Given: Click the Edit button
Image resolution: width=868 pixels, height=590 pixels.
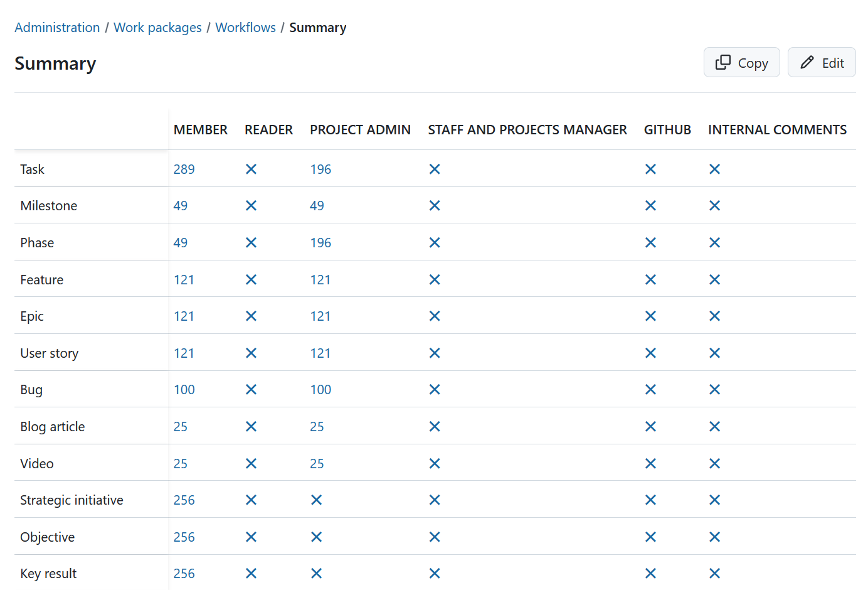Looking at the screenshot, I should 822,62.
